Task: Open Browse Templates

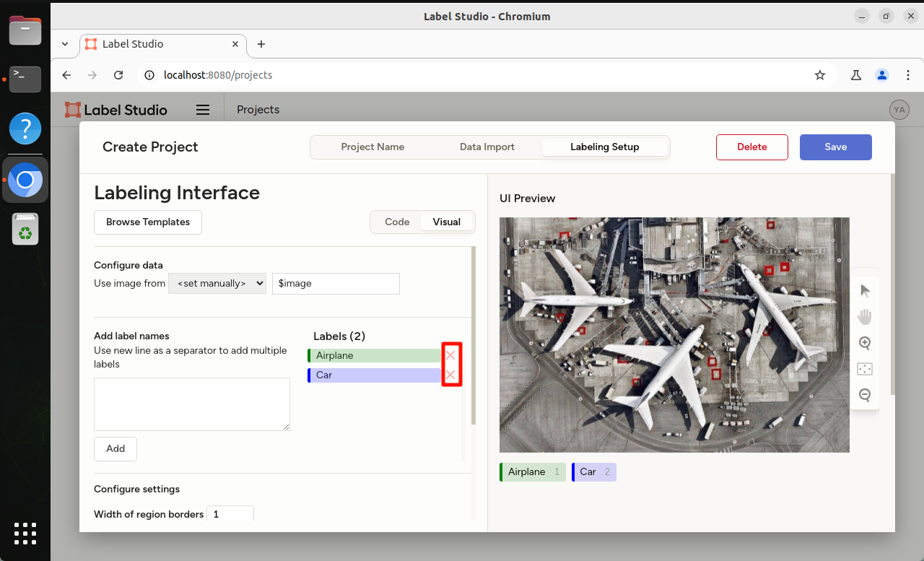Action: 148,222
